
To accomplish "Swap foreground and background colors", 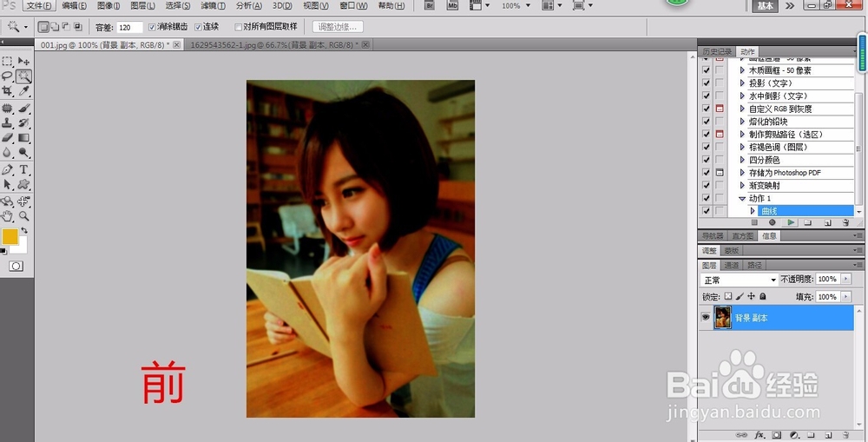I will tap(24, 230).
